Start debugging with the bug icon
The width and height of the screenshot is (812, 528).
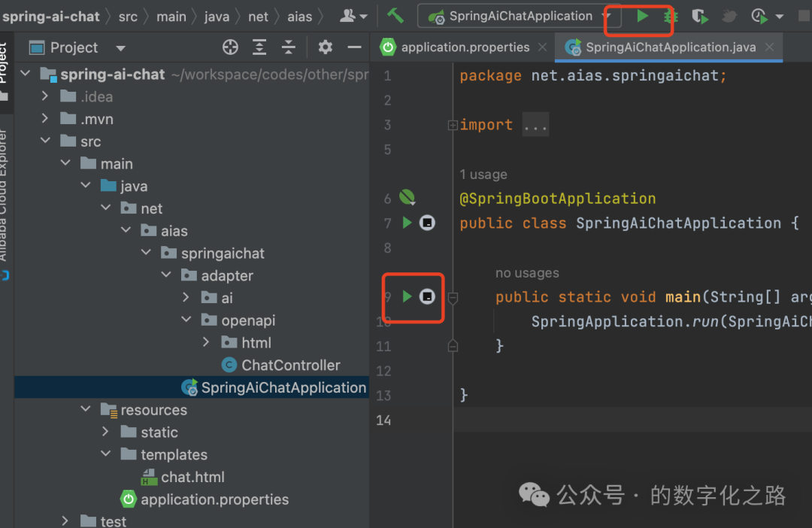[x=671, y=17]
